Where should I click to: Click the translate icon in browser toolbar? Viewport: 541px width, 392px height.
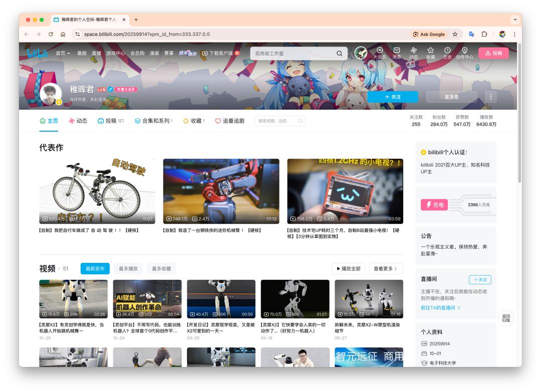(471, 34)
